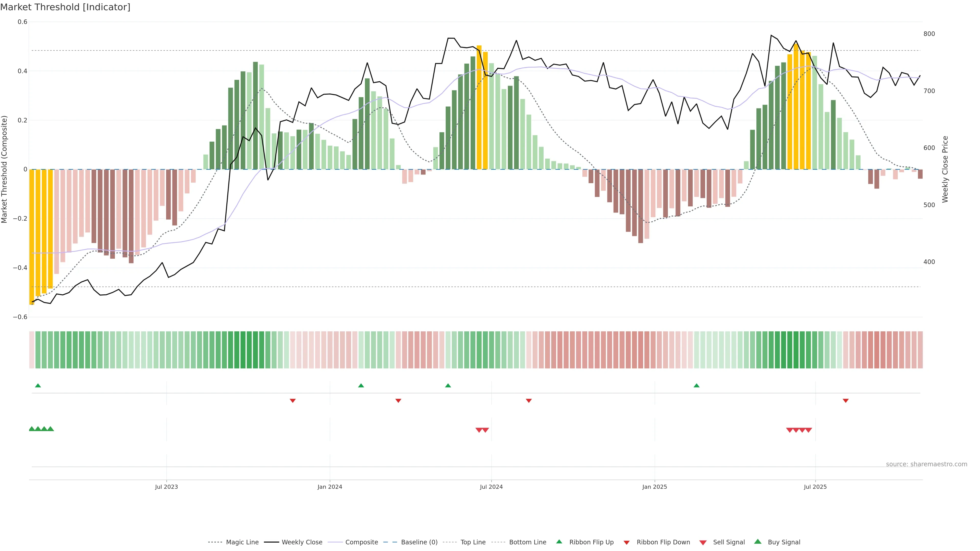Toggle Bottom Line legend entry
980x551 pixels.
pyautogui.click(x=527, y=542)
